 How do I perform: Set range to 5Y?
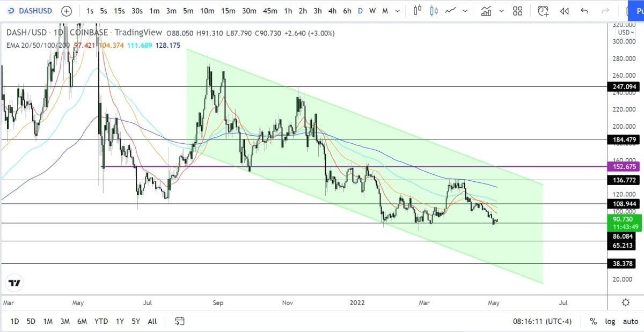pos(136,321)
